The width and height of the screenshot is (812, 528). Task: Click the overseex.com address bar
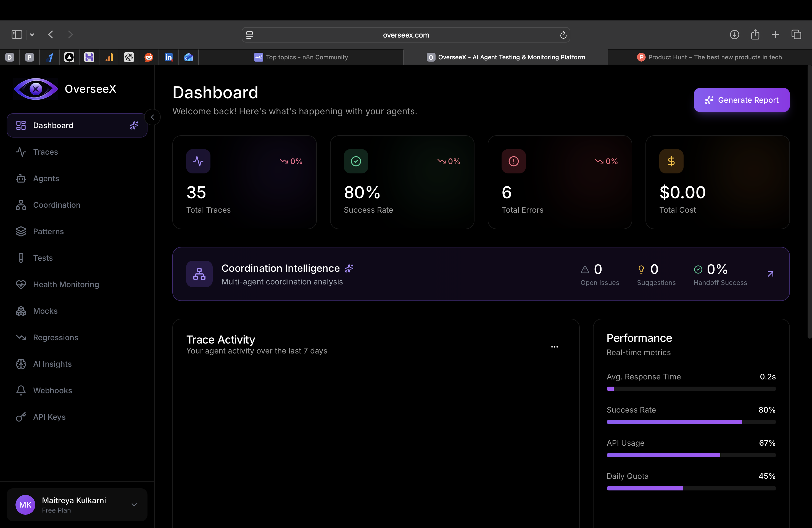[x=405, y=35]
